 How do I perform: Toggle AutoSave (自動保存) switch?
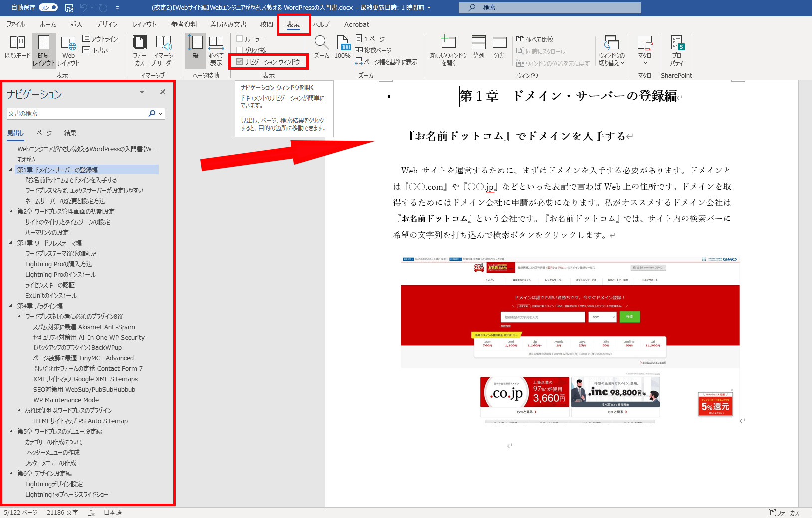tap(48, 7)
